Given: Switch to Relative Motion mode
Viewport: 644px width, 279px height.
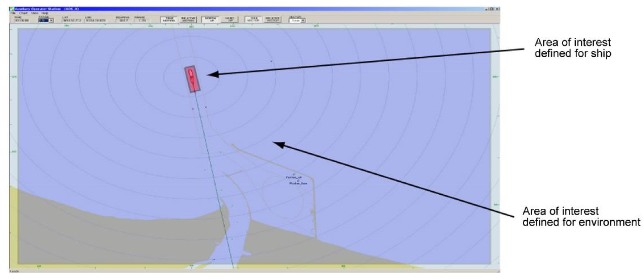Looking at the screenshot, I should 188,19.
